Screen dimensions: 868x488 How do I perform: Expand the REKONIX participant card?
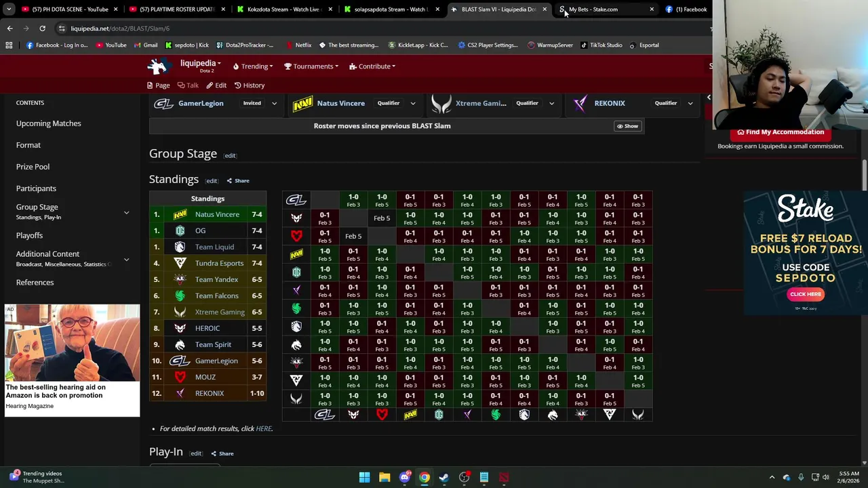click(x=690, y=104)
